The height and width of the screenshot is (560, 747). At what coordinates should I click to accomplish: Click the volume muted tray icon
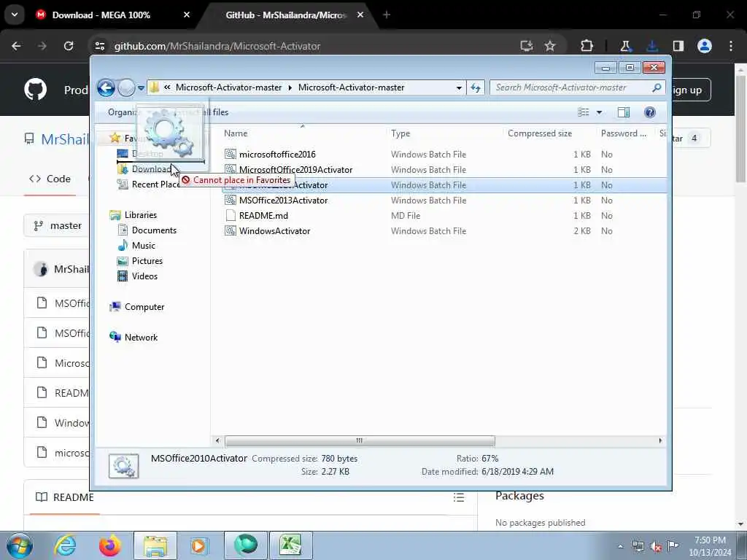pos(656,547)
